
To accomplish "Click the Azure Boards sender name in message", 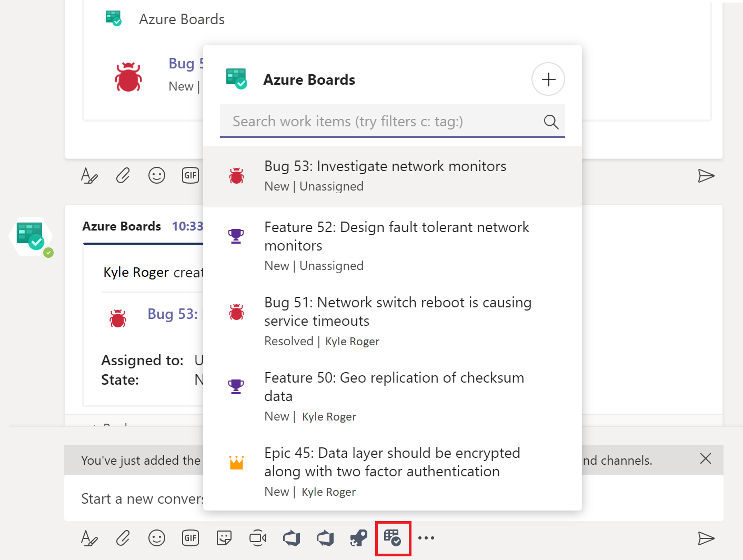I will tap(122, 226).
